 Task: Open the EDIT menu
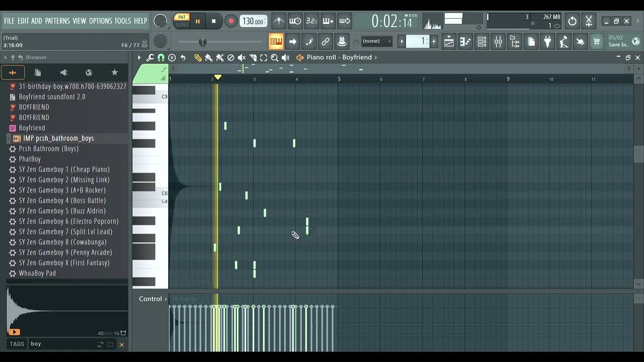23,21
